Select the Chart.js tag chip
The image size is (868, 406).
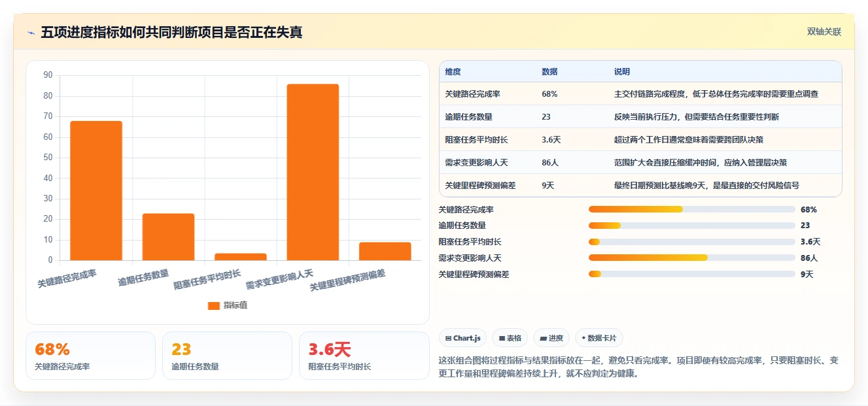click(462, 338)
